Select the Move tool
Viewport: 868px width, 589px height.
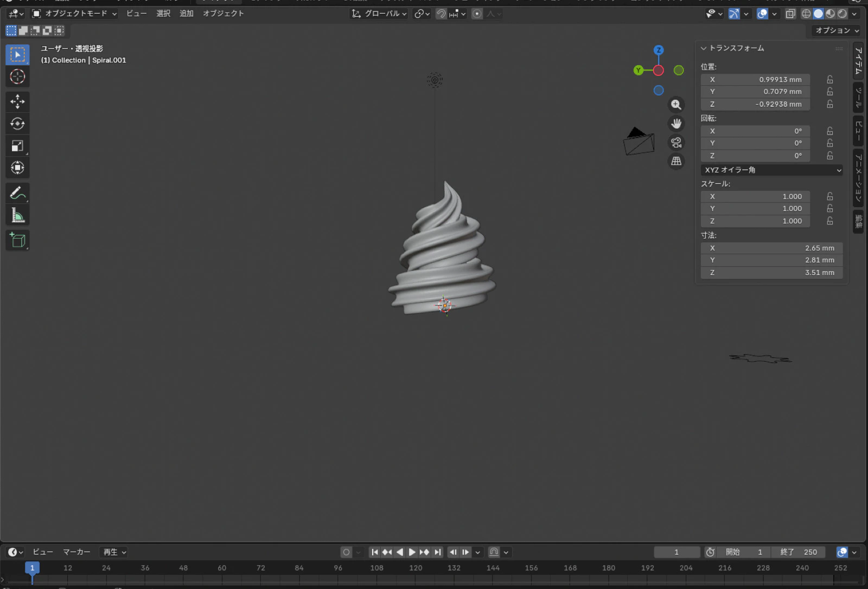click(x=17, y=101)
